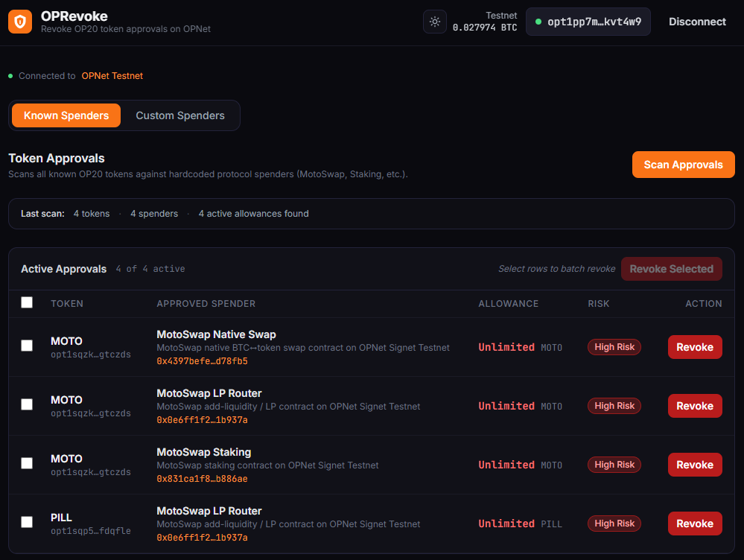Open the Custom Spenders tab
Viewport: 744px width, 560px height.
click(x=180, y=115)
